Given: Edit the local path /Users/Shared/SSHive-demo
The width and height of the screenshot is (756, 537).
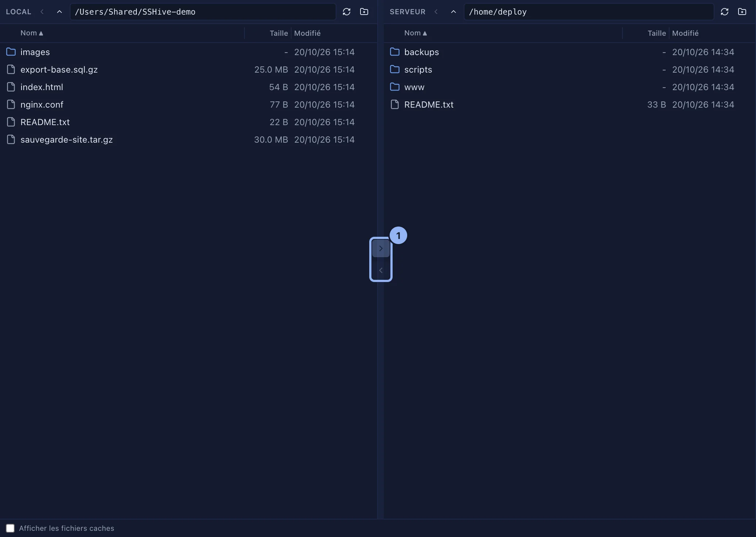Looking at the screenshot, I should (203, 12).
